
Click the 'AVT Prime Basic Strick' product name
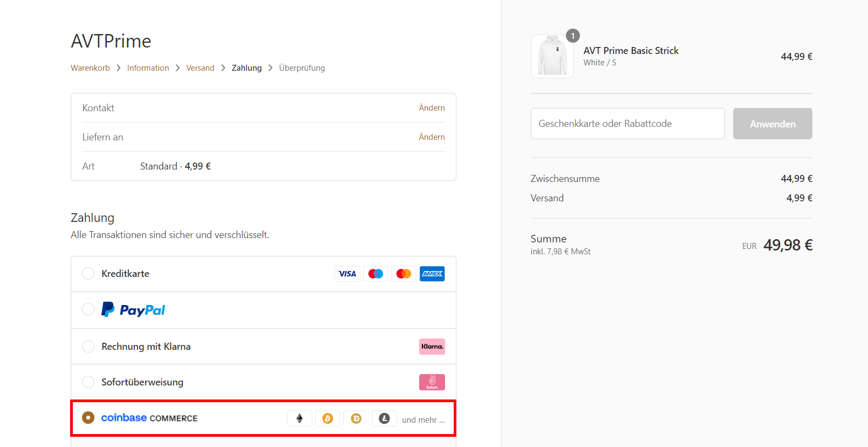(x=631, y=51)
